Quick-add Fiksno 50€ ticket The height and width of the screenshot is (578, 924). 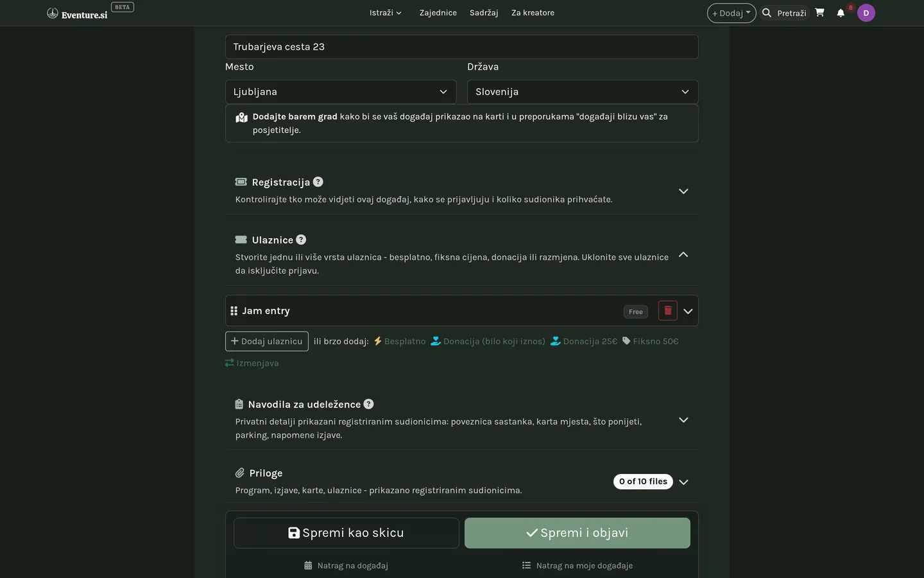coord(650,341)
